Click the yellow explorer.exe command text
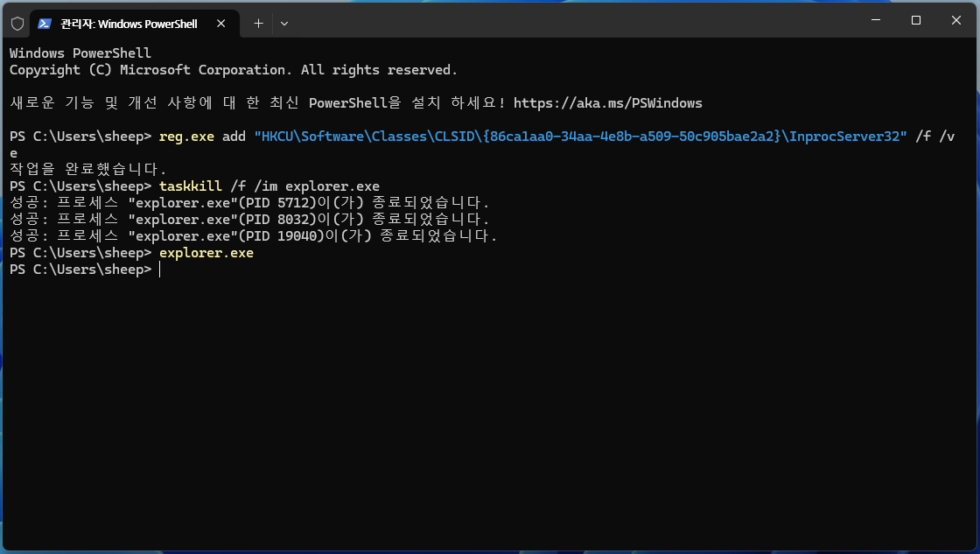This screenshot has width=980, height=554. (x=206, y=253)
